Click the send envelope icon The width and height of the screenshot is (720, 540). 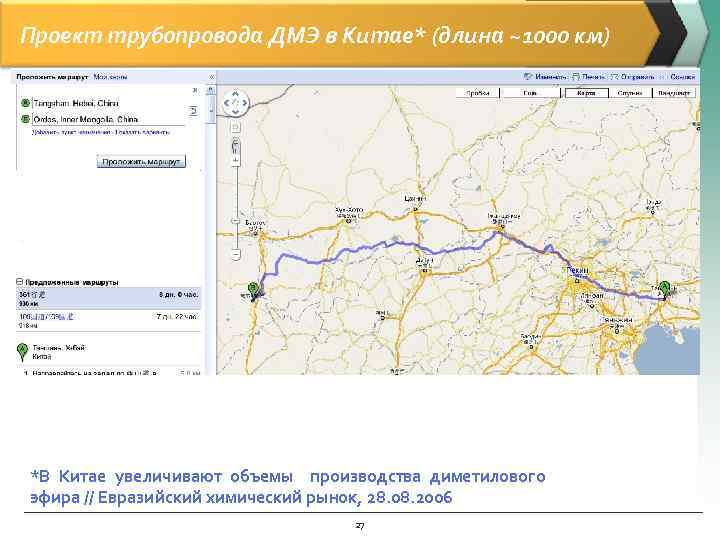pos(615,77)
